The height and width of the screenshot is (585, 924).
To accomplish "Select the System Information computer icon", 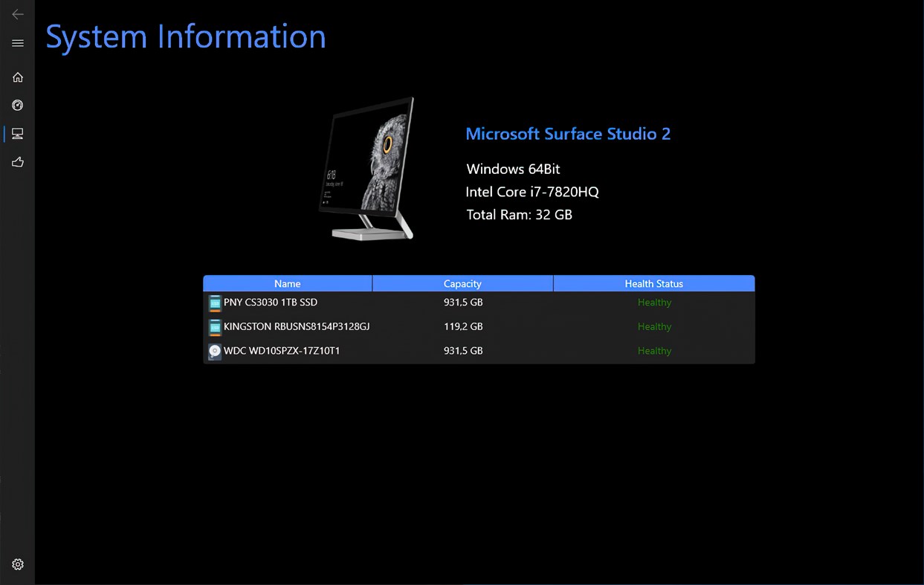I will [18, 134].
